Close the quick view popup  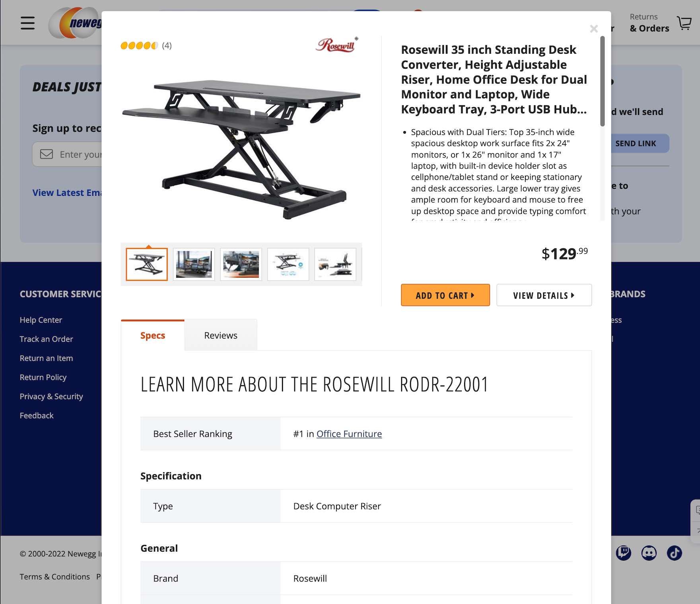point(594,29)
